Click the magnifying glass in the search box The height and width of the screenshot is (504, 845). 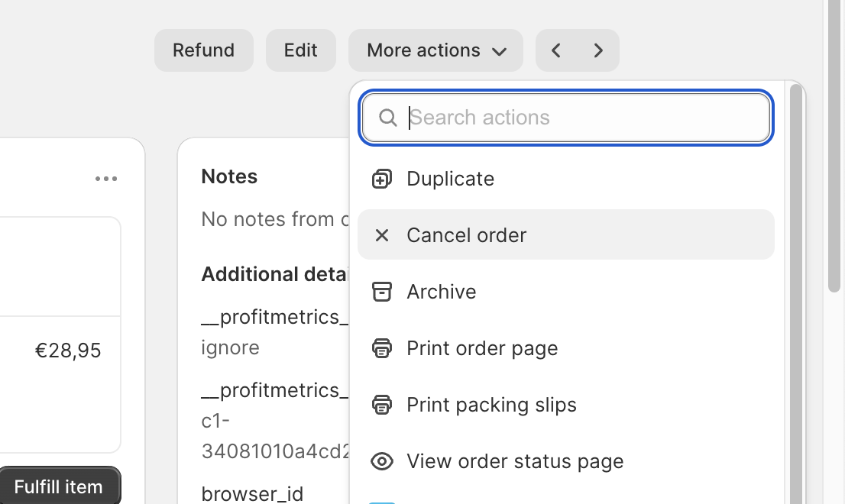[388, 118]
